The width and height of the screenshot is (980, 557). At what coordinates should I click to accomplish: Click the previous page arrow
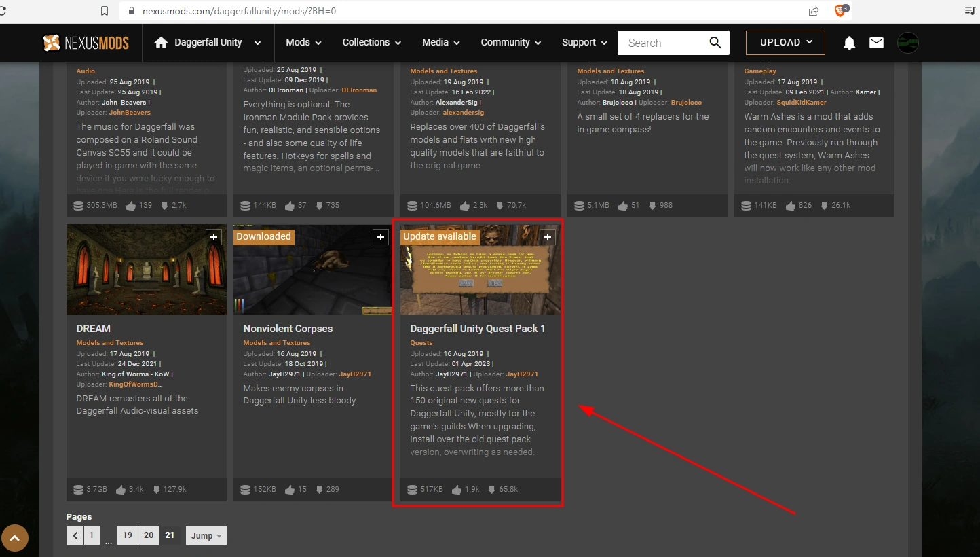pyautogui.click(x=75, y=536)
